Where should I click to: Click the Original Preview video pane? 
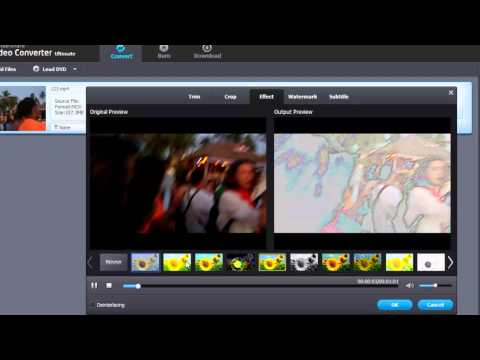coord(178,183)
